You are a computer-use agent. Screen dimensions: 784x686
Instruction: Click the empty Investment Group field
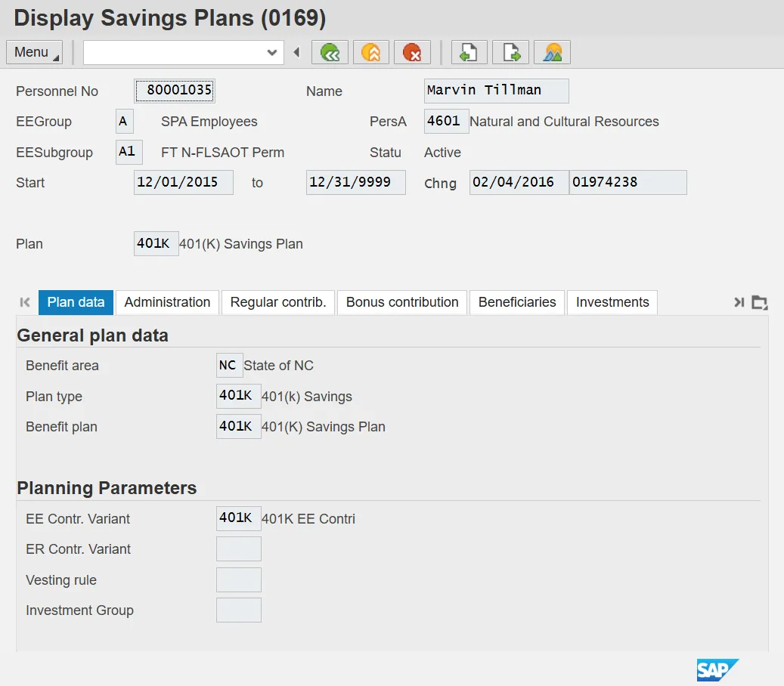tap(238, 610)
